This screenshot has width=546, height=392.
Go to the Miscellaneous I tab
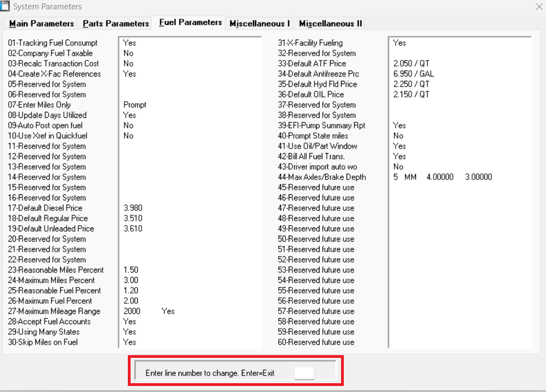[260, 24]
